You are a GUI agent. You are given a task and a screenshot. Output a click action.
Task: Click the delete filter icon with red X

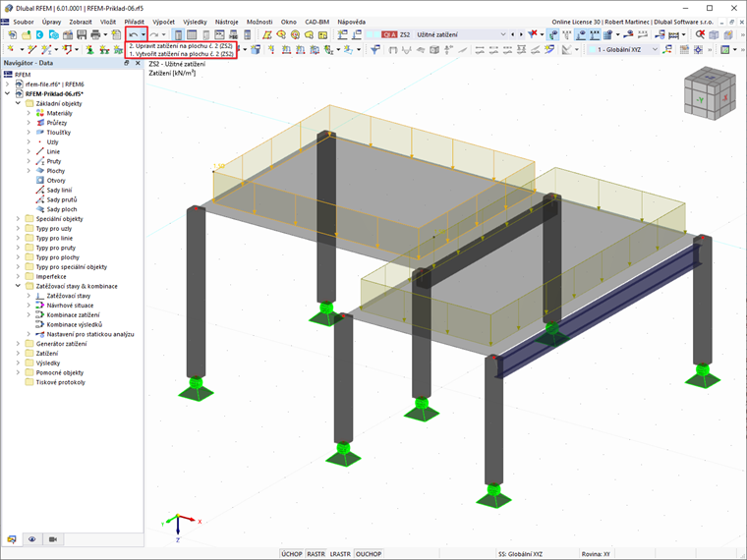533,34
